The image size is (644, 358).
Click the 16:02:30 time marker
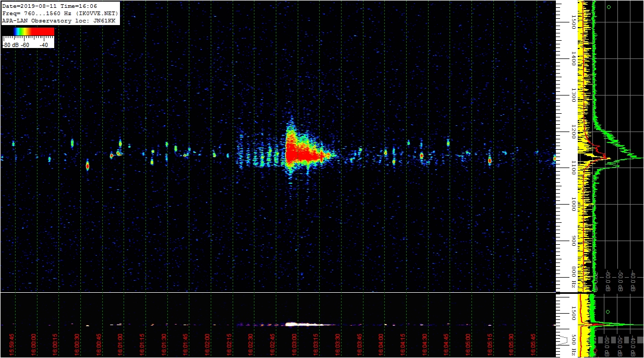[x=251, y=345]
